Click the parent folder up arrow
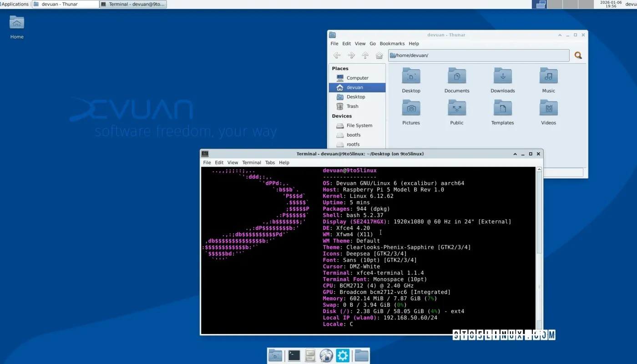The height and width of the screenshot is (364, 637). (365, 56)
